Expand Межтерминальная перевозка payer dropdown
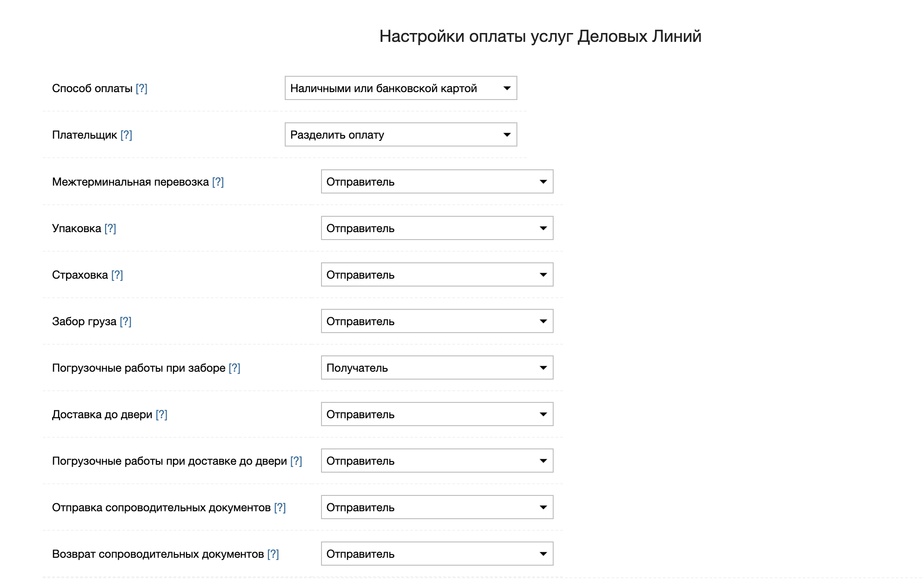Image resolution: width=924 pixels, height=588 pixels. tap(437, 182)
